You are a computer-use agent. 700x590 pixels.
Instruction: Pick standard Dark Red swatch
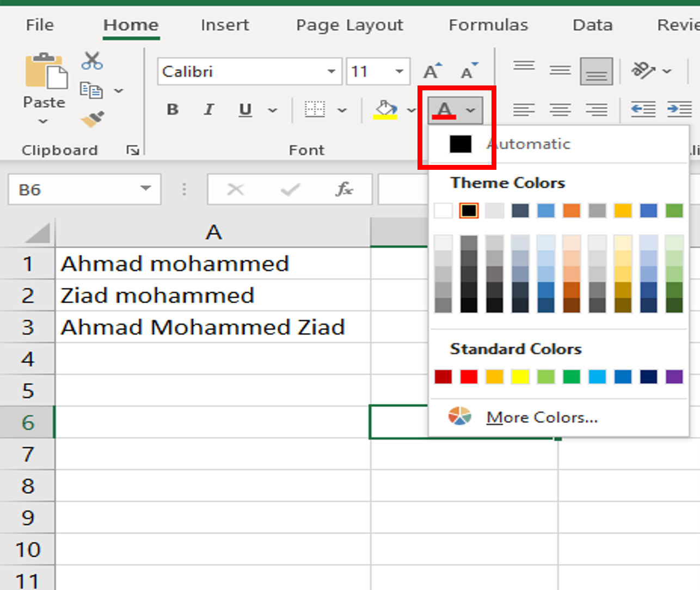click(x=443, y=377)
